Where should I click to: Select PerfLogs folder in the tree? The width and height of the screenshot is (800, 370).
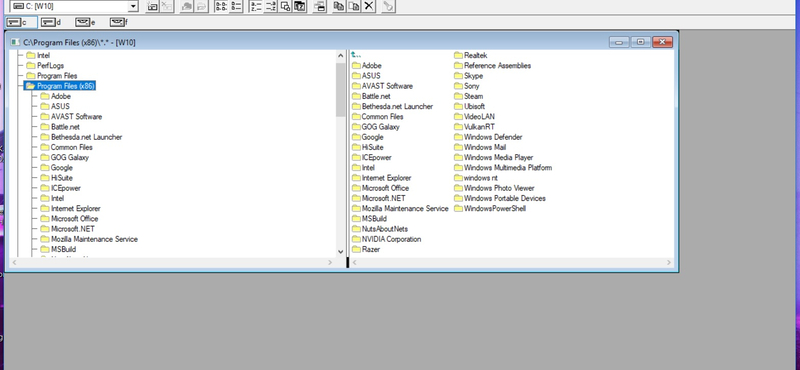pos(50,65)
